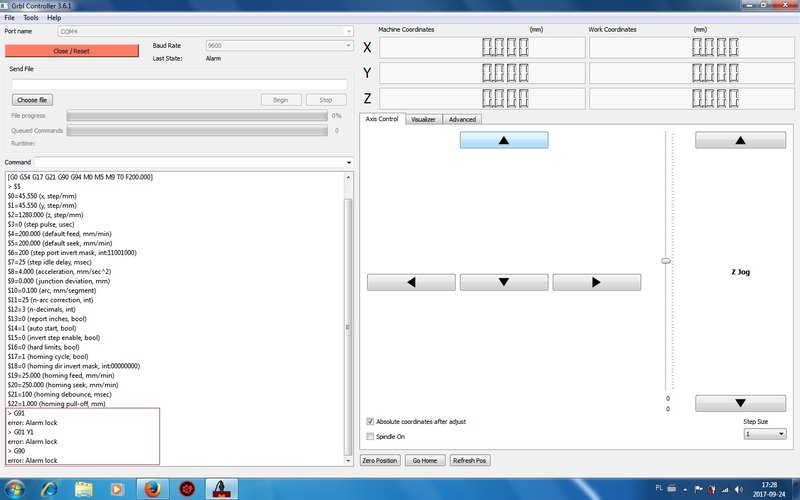Select '$17=1 (homing cycle, bool)' line

[48, 357]
